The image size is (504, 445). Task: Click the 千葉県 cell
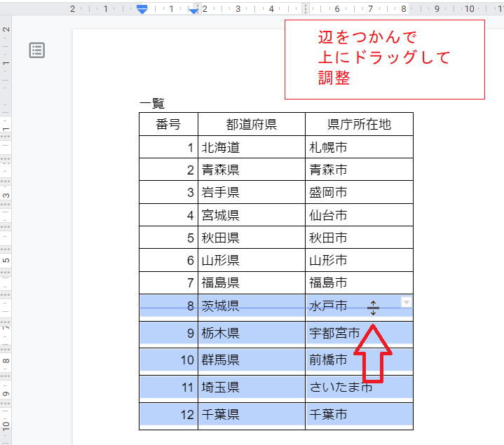(252, 416)
